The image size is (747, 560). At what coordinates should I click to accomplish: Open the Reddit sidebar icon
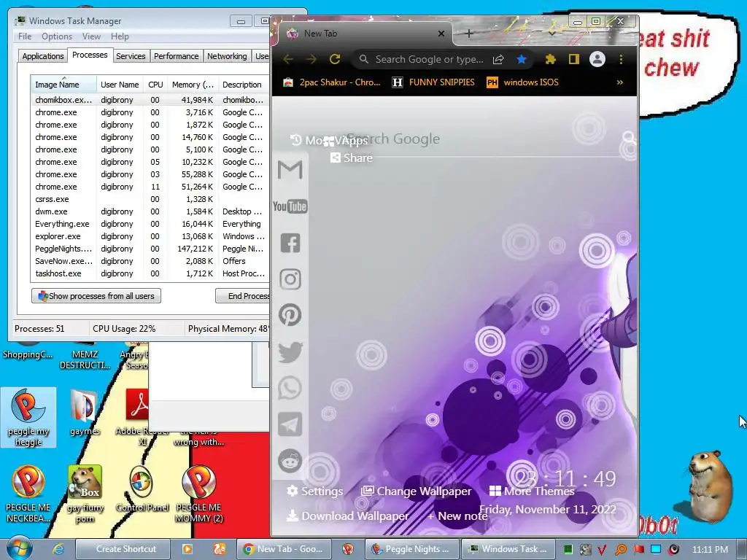pos(290,461)
